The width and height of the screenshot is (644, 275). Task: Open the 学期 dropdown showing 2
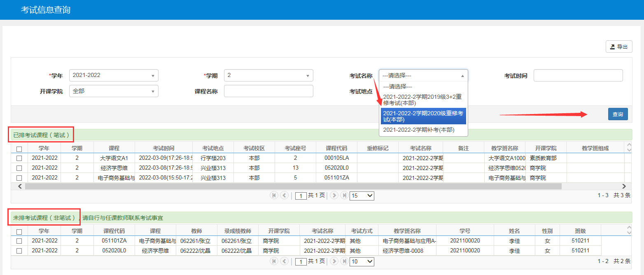point(268,75)
